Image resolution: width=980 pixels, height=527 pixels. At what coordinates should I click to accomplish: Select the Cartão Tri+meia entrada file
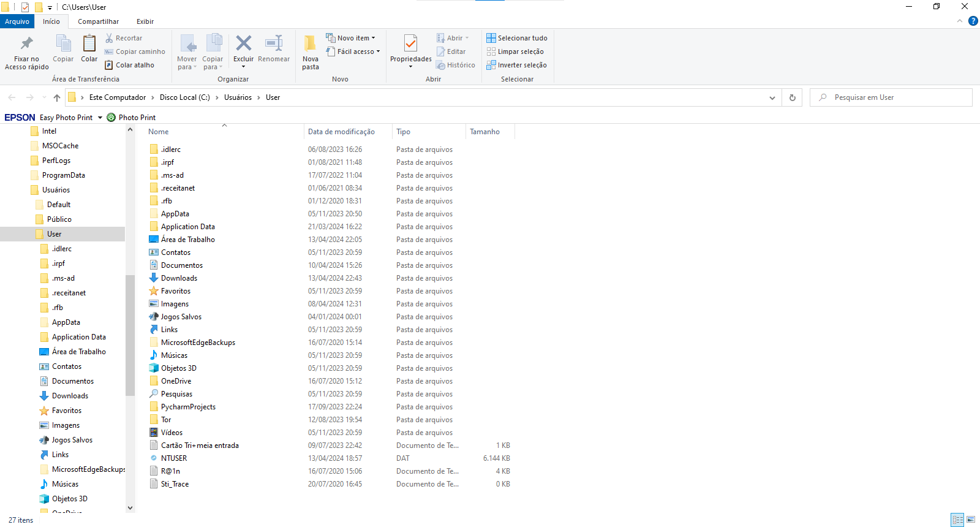tap(200, 445)
